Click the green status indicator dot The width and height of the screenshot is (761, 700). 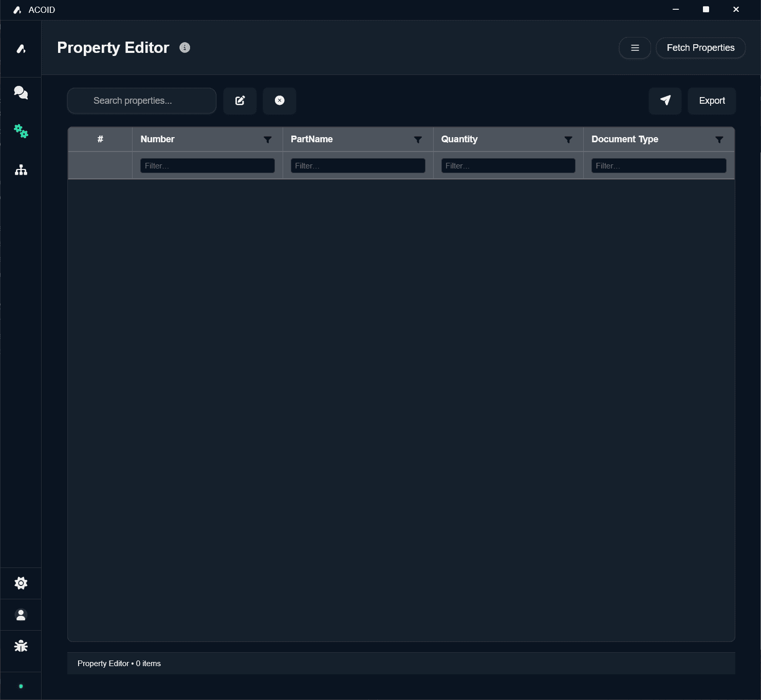[21, 685]
